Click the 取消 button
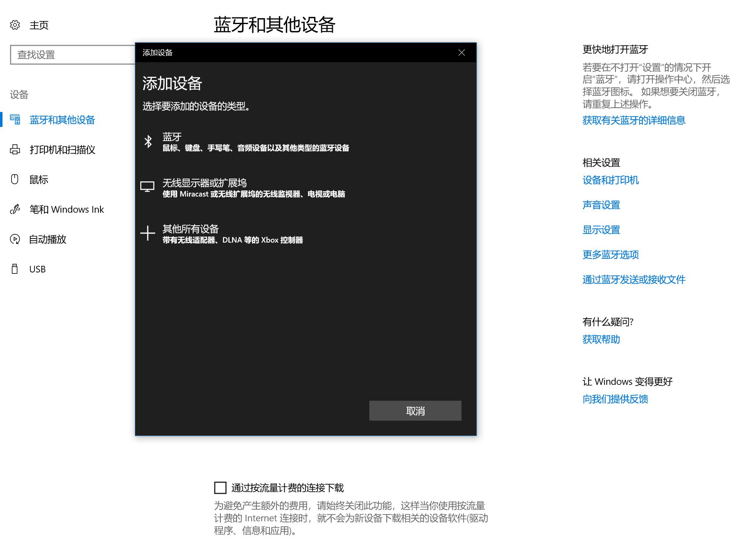747x560 pixels. point(415,411)
